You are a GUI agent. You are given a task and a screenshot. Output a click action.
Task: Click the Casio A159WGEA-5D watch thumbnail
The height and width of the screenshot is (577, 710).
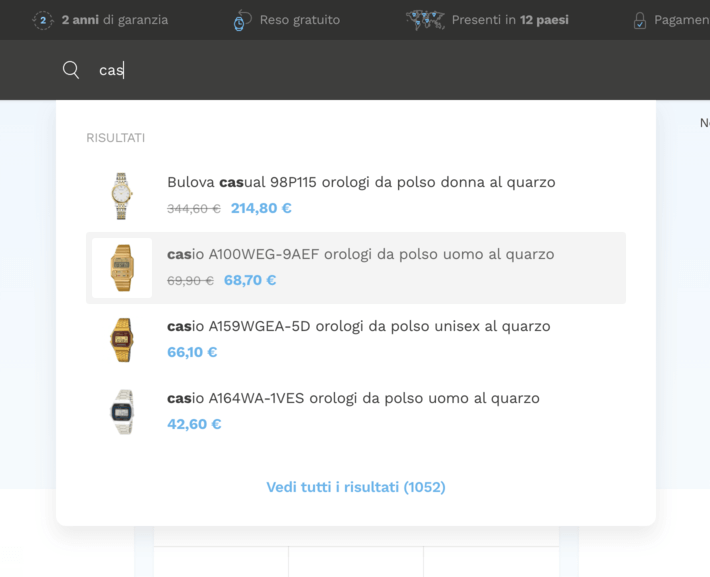click(122, 340)
